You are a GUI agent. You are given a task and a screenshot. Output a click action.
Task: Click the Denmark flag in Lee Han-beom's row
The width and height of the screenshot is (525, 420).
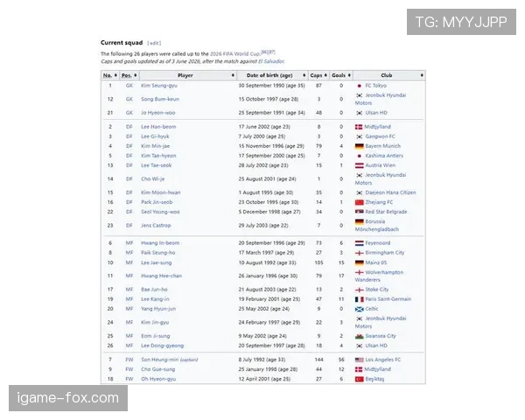[359, 127]
